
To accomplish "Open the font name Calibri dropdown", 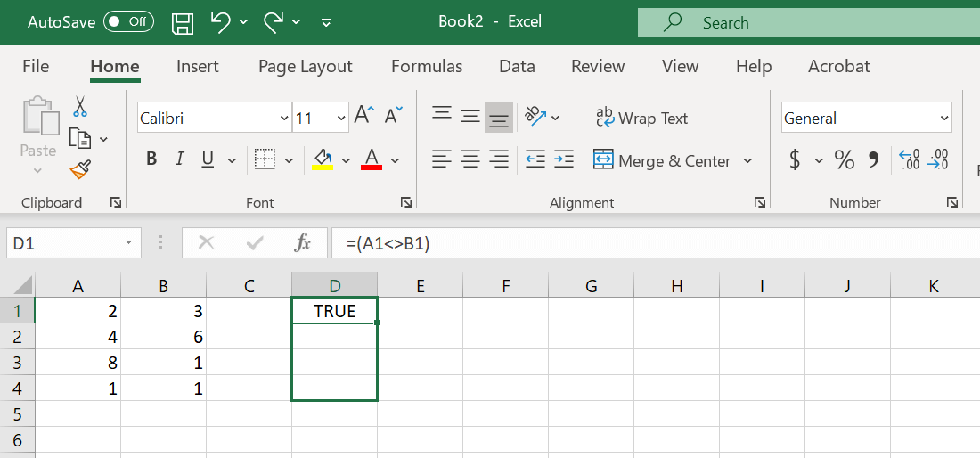I will [284, 118].
